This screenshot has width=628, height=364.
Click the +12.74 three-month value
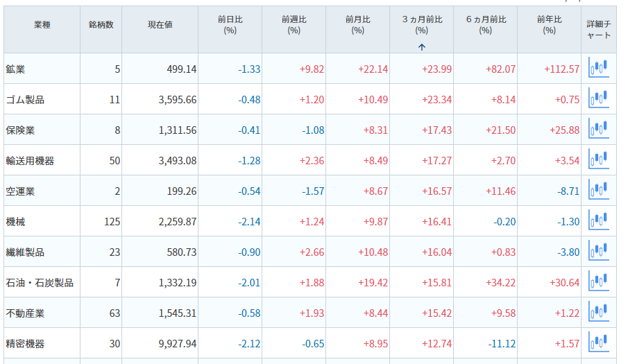[x=436, y=344]
